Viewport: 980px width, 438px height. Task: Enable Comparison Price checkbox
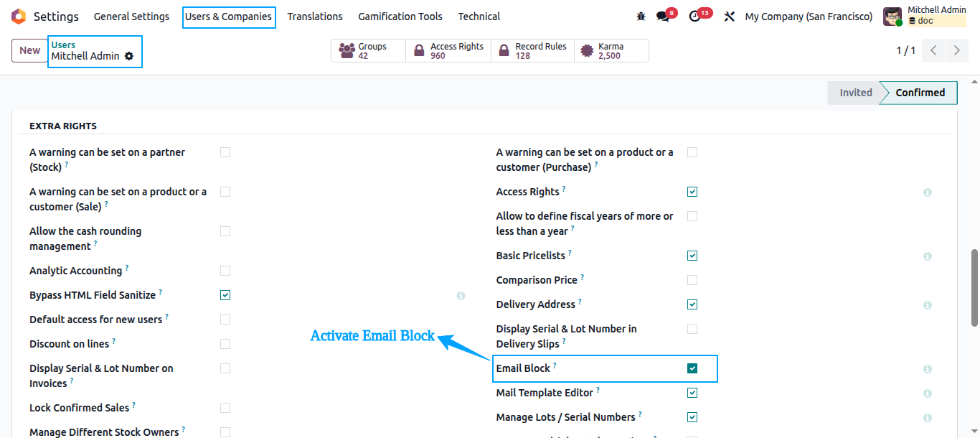point(692,280)
